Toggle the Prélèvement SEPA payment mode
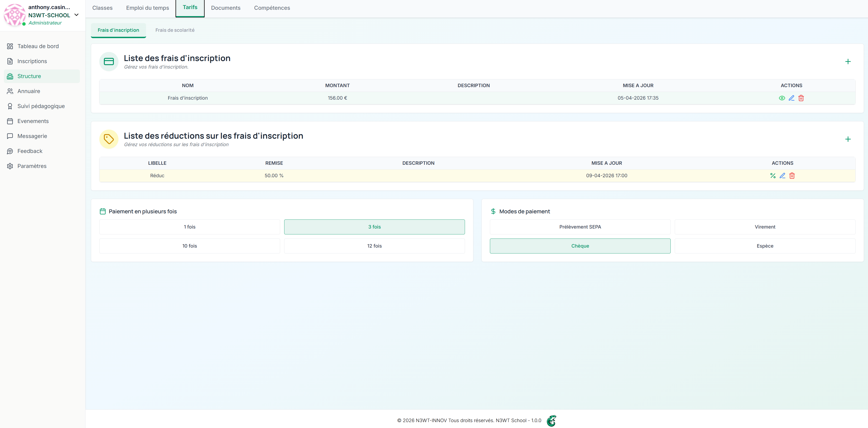The image size is (868, 428). click(580, 227)
